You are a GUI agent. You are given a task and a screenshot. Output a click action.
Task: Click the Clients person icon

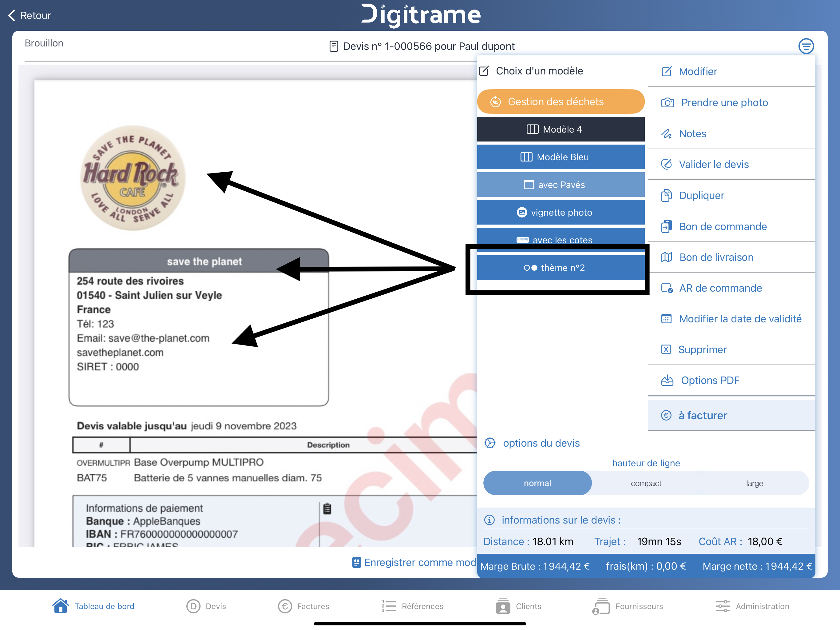(503, 606)
